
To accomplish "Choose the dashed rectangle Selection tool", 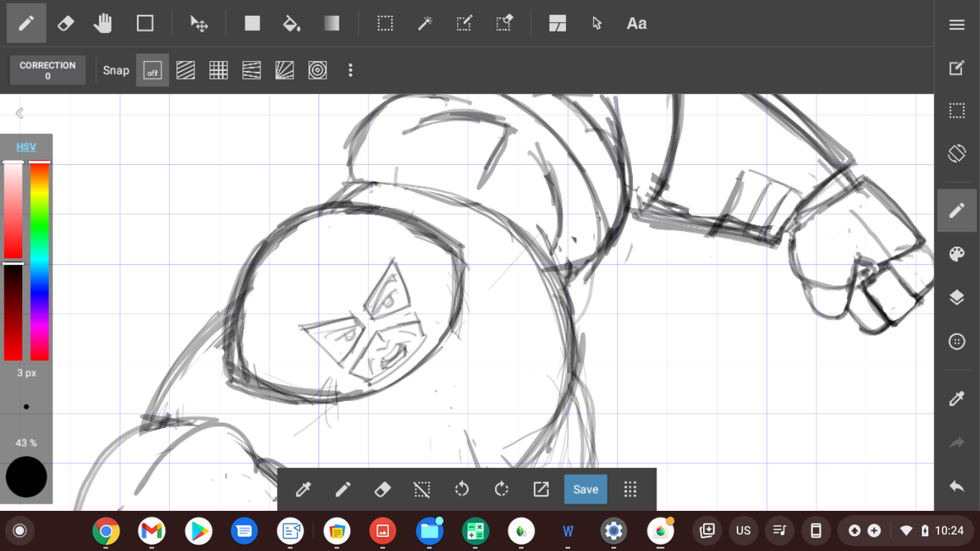I will click(385, 23).
